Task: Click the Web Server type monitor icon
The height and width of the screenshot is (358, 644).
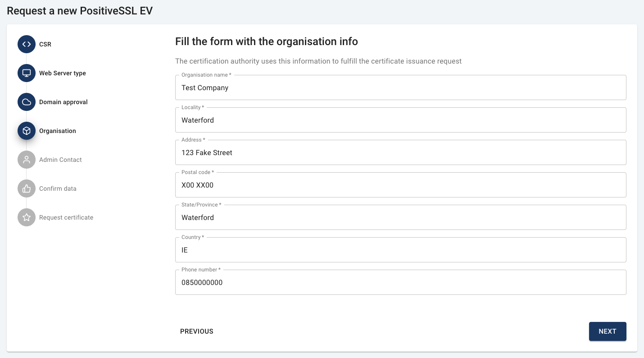Action: (27, 73)
